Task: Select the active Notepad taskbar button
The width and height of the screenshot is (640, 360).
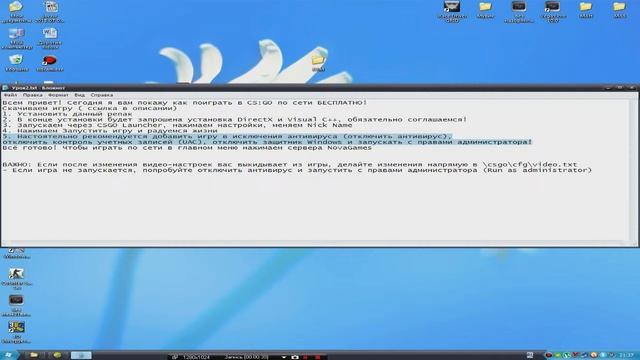Action: tap(81, 355)
